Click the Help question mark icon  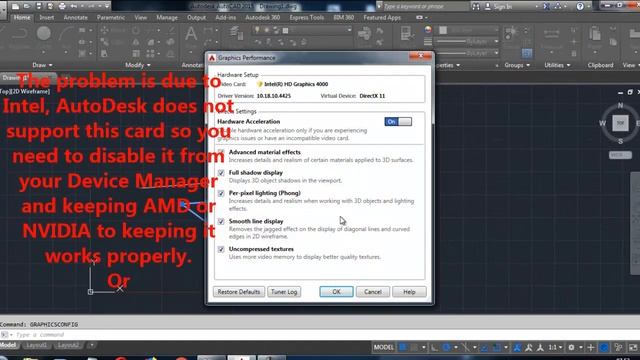click(x=580, y=6)
